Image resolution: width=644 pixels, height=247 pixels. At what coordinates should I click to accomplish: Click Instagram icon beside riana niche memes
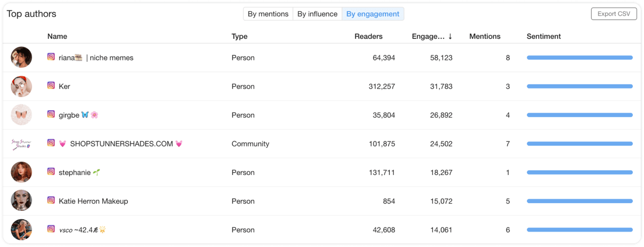[51, 57]
